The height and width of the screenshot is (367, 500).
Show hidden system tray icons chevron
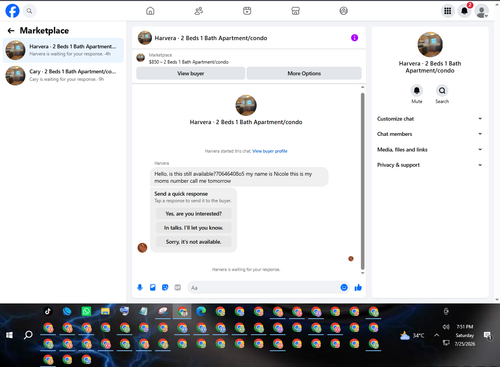(436, 335)
